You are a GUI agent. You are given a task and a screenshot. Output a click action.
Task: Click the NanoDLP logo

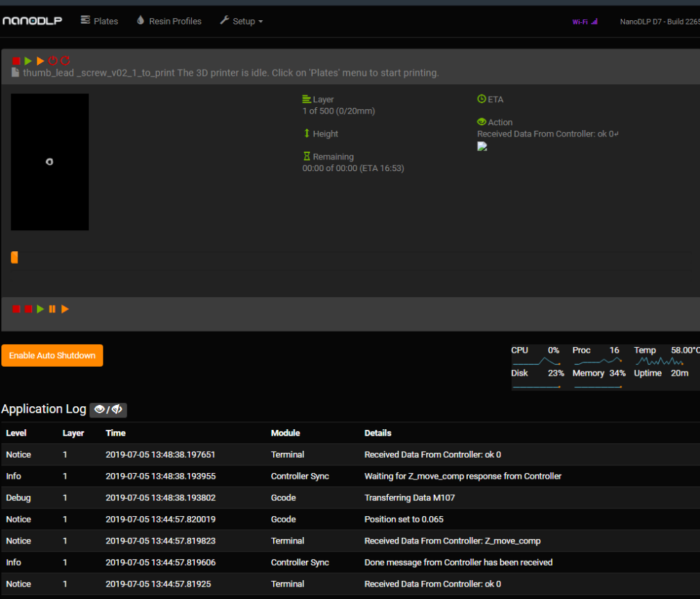click(32, 21)
